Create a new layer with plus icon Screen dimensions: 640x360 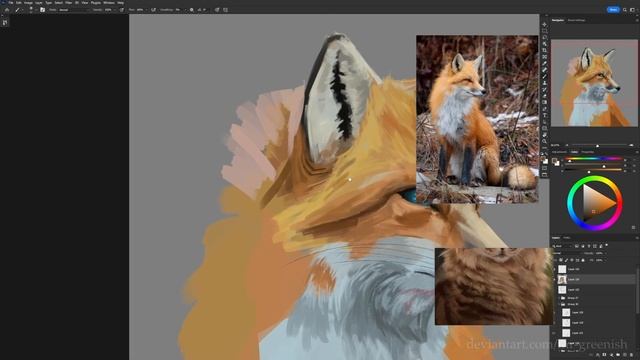(x=625, y=355)
